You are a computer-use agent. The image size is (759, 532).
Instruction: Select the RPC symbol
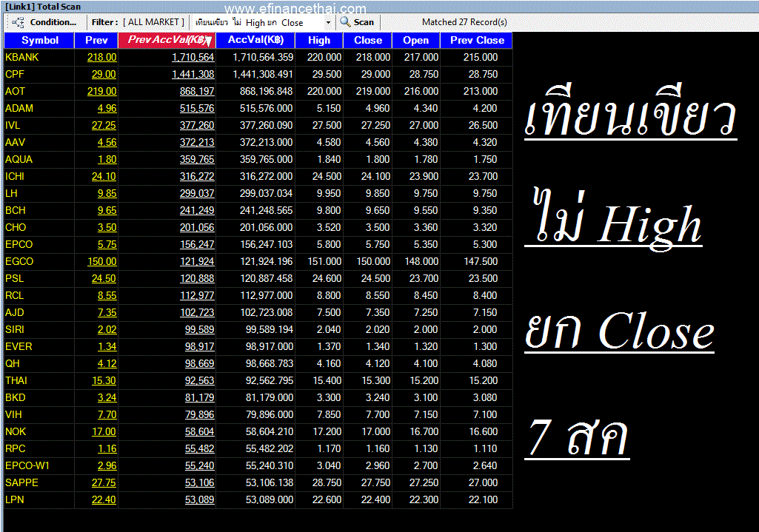[16, 449]
